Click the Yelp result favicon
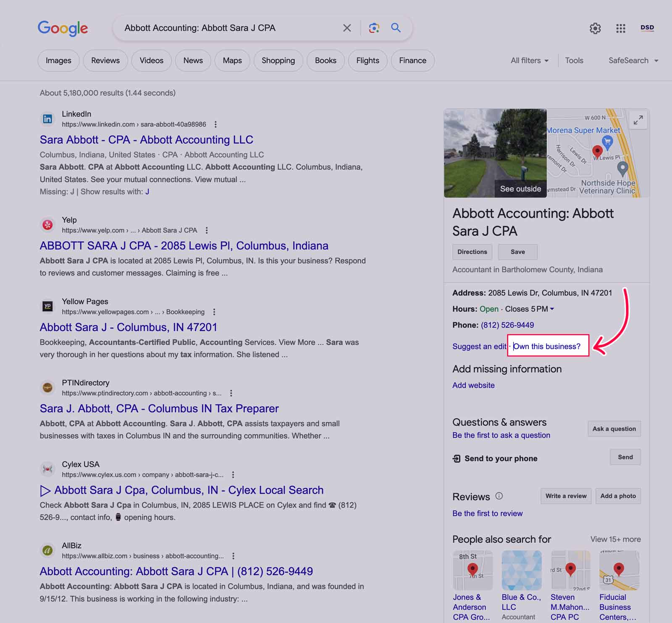The width and height of the screenshot is (672, 623). pyautogui.click(x=47, y=225)
